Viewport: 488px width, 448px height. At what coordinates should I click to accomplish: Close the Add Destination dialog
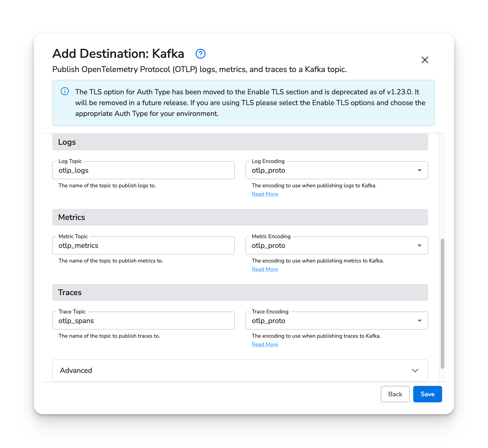[425, 60]
